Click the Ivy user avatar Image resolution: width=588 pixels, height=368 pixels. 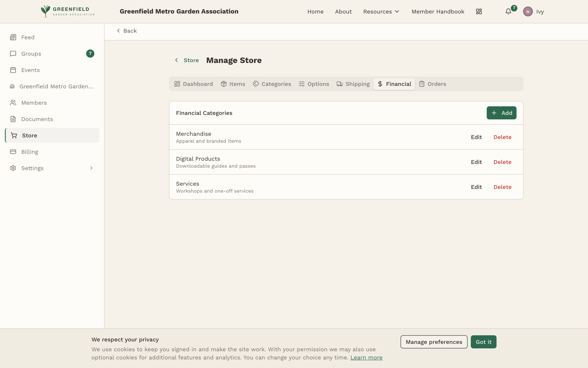point(528,11)
